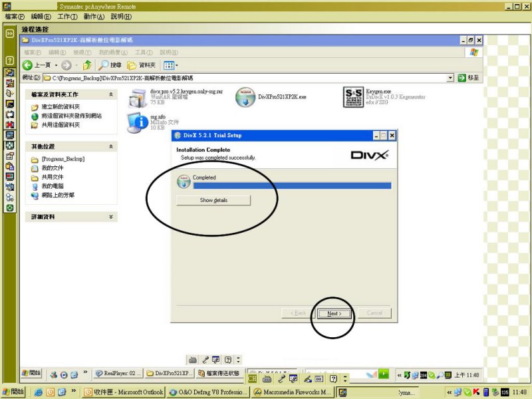Open the [Programs_Backup] folder link

point(63,160)
